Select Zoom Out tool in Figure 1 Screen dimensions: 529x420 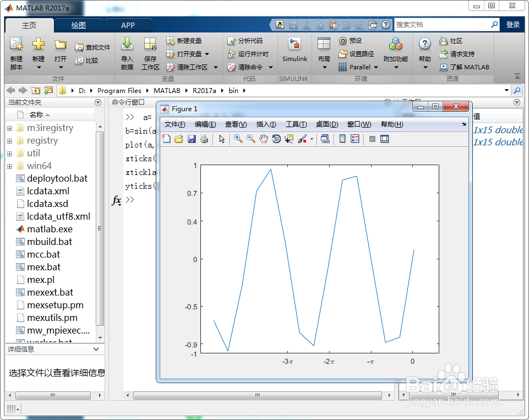tap(250, 139)
